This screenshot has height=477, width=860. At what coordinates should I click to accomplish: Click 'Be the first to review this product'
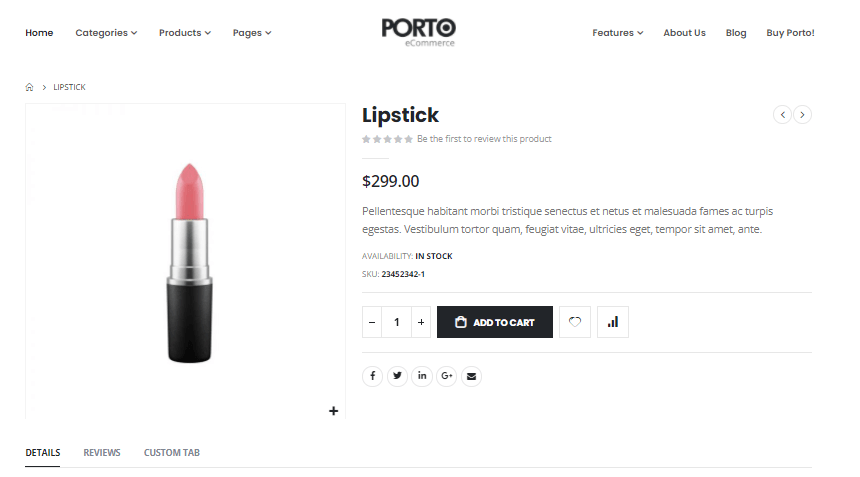484,139
